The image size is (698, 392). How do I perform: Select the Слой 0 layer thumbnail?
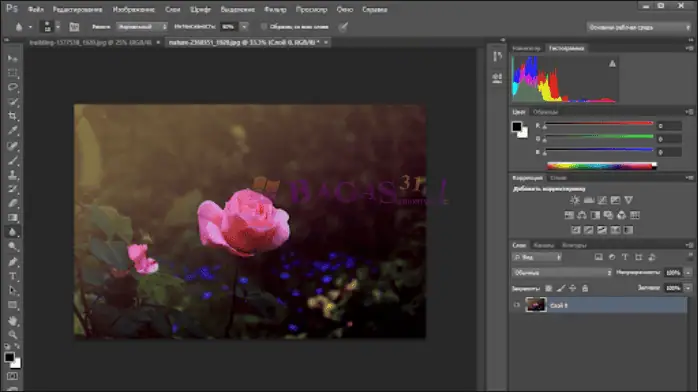tap(536, 305)
